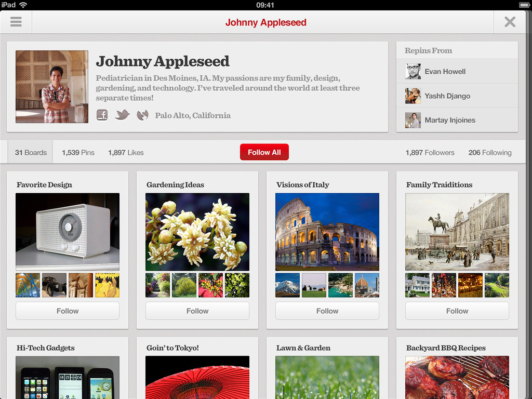Tap the Palo Alto, California location text
This screenshot has height=399, width=532.
point(193,116)
